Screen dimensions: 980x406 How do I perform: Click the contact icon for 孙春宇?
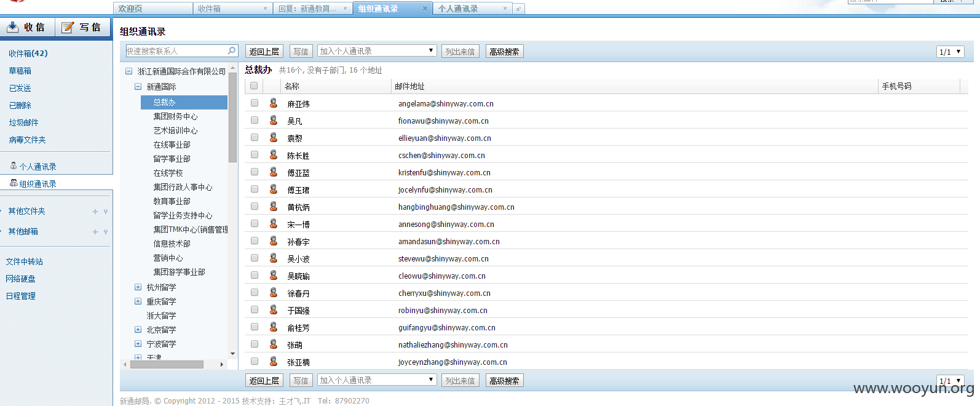(274, 241)
